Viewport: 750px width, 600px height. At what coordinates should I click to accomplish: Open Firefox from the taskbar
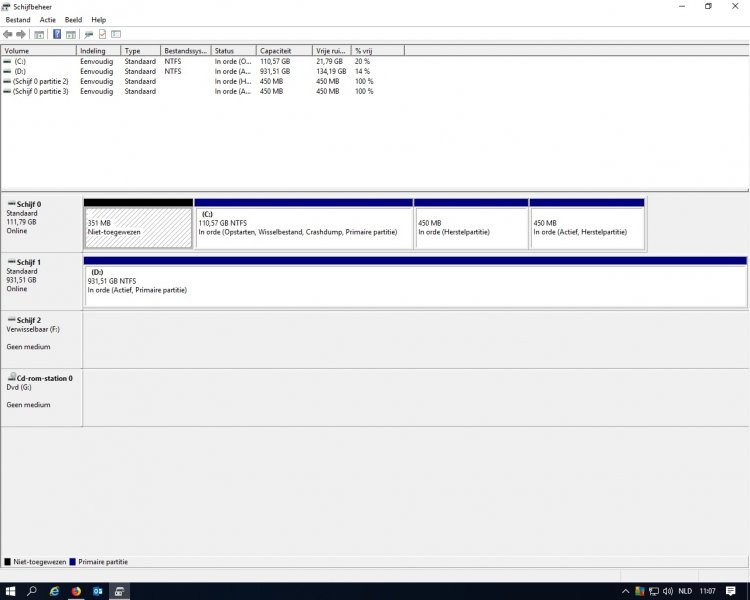pyautogui.click(x=76, y=591)
